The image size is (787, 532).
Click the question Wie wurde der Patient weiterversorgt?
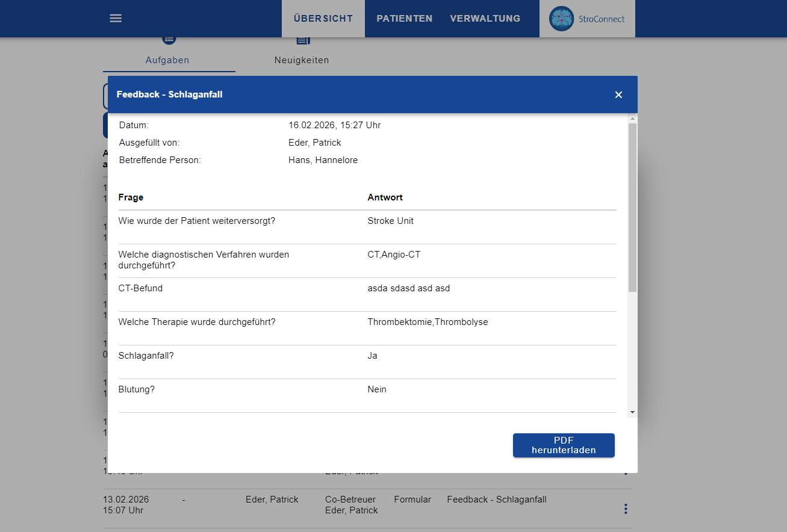(197, 221)
